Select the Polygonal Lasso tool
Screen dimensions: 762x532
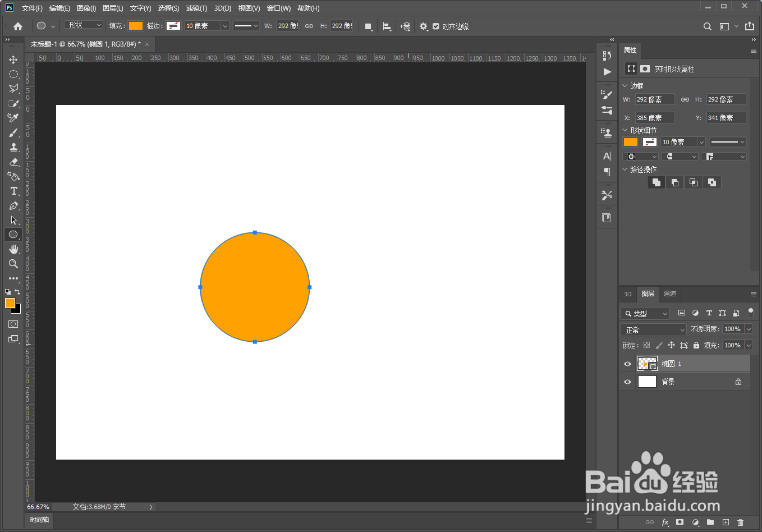click(x=13, y=89)
